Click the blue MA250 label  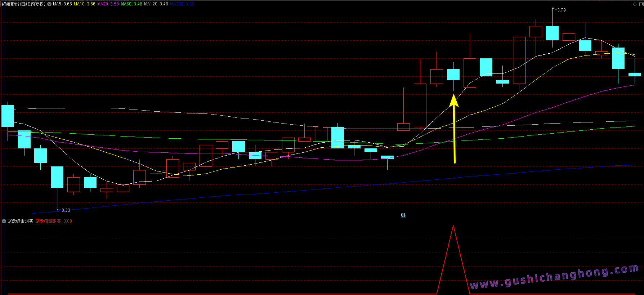click(182, 4)
